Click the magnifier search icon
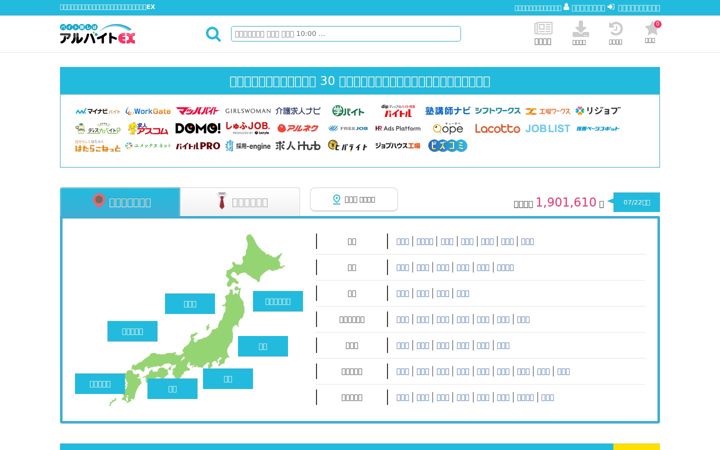Viewport: 720px width, 450px height. [x=213, y=34]
